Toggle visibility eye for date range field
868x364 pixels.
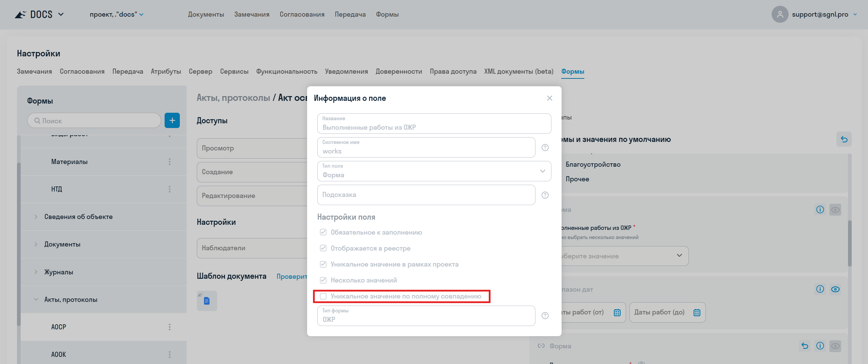[835, 289]
